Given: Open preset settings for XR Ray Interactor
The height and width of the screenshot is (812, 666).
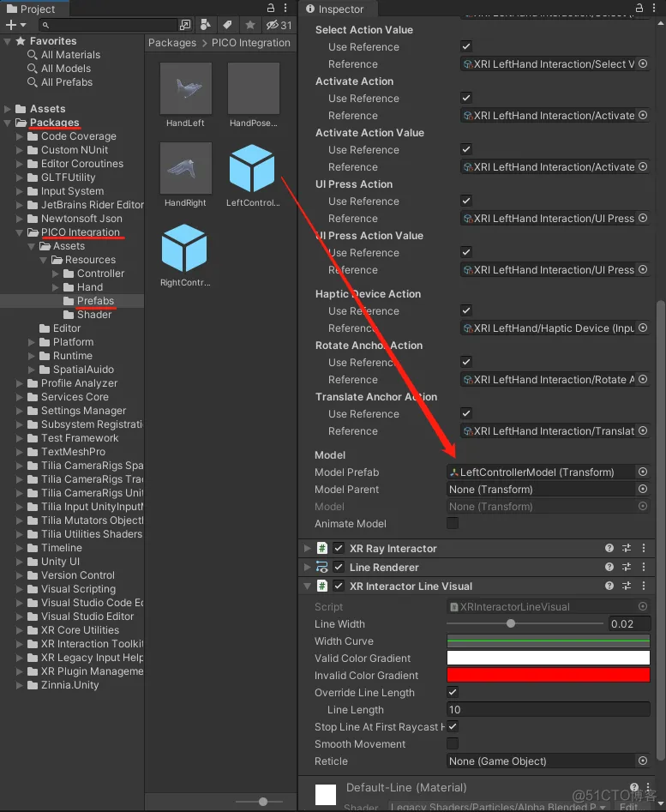Looking at the screenshot, I should point(627,548).
